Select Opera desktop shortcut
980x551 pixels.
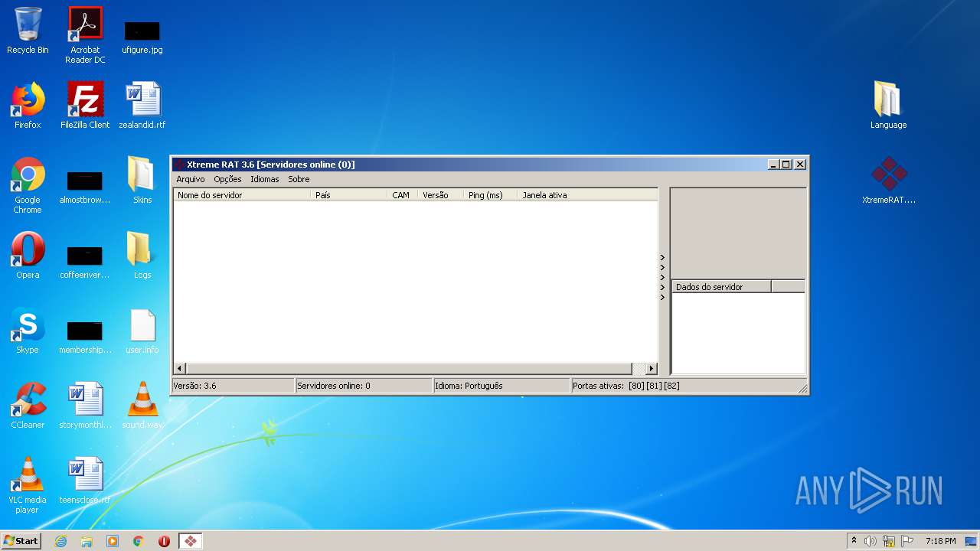[x=28, y=256]
